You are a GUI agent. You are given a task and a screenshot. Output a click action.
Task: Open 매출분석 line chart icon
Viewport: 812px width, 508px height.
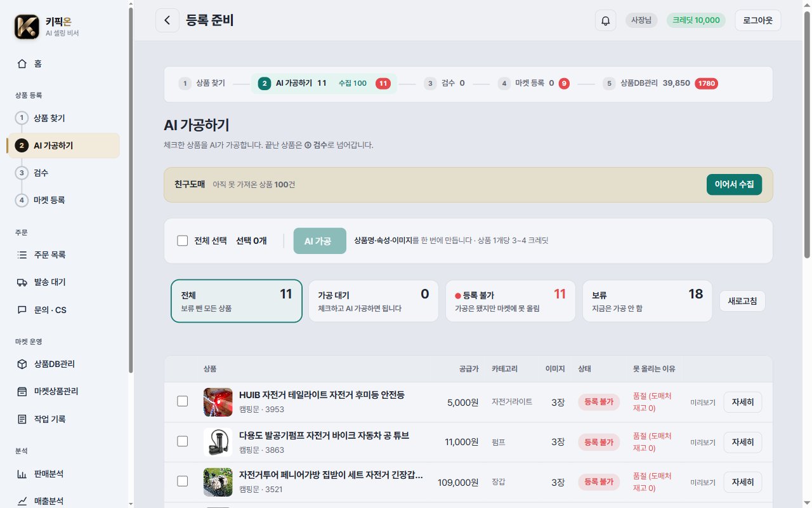click(22, 501)
